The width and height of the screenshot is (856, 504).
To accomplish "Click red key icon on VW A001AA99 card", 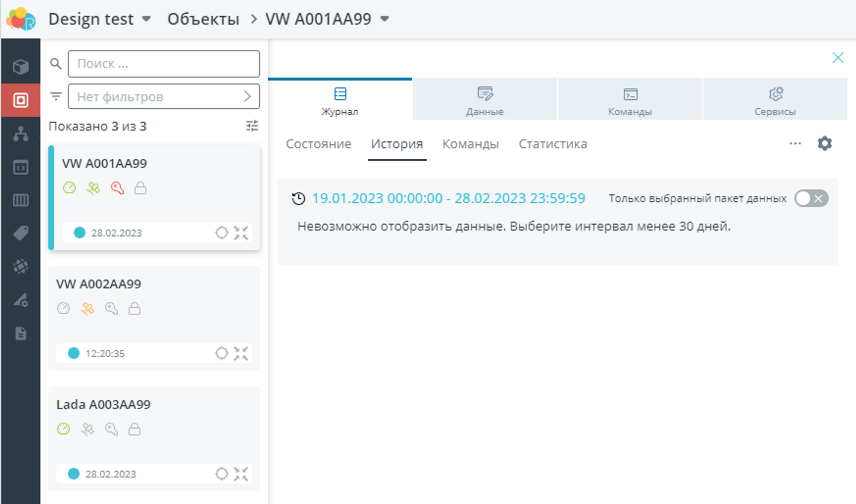I will (117, 188).
